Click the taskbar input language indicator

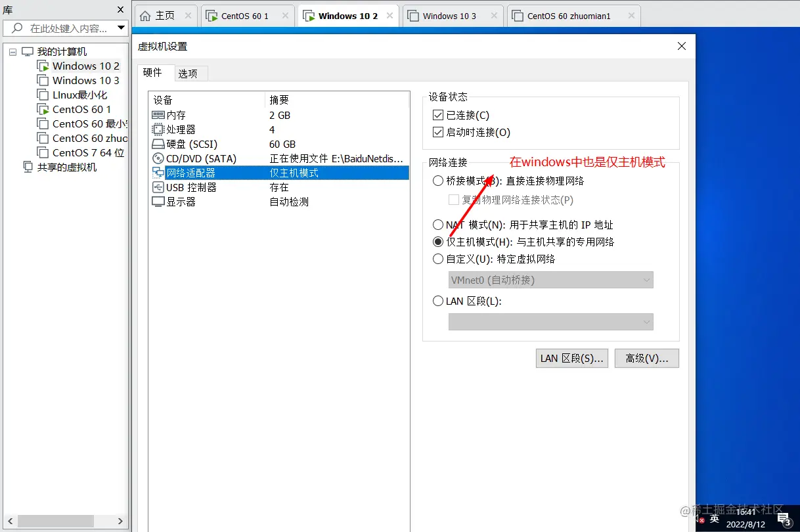(715, 519)
